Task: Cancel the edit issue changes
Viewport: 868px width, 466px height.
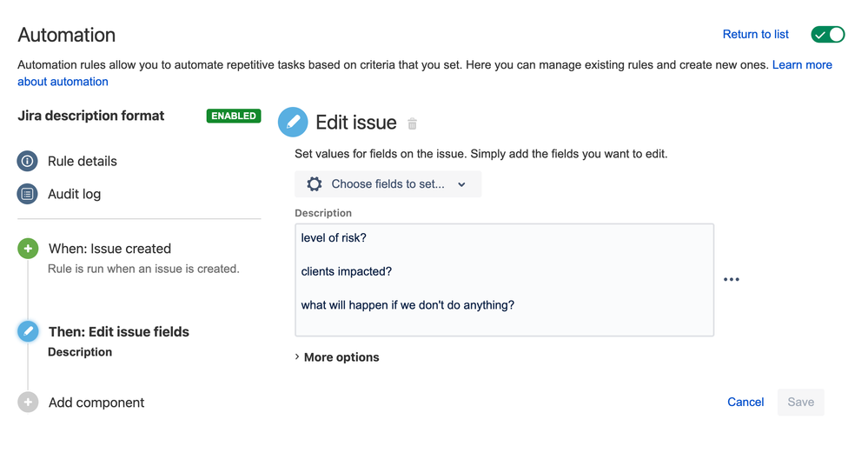Action: tap(745, 403)
